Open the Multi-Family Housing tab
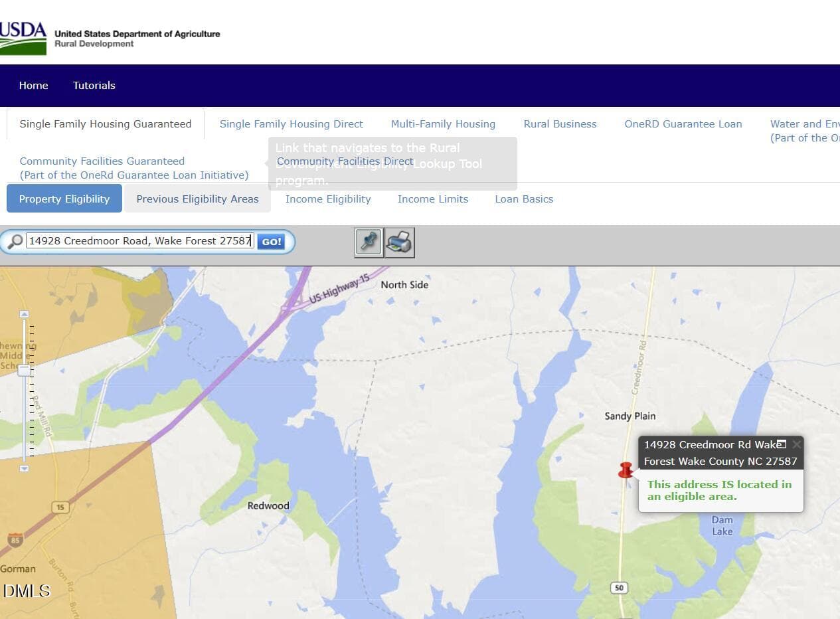 [443, 124]
